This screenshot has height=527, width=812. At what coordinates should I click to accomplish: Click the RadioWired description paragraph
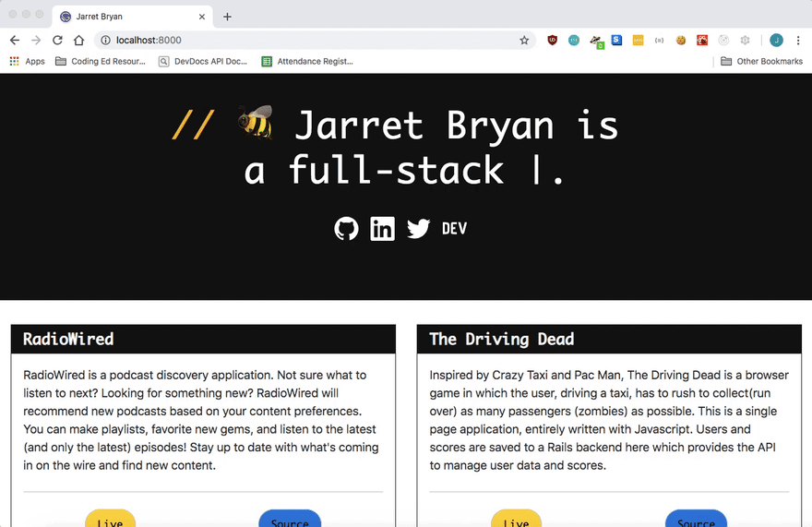(x=201, y=420)
